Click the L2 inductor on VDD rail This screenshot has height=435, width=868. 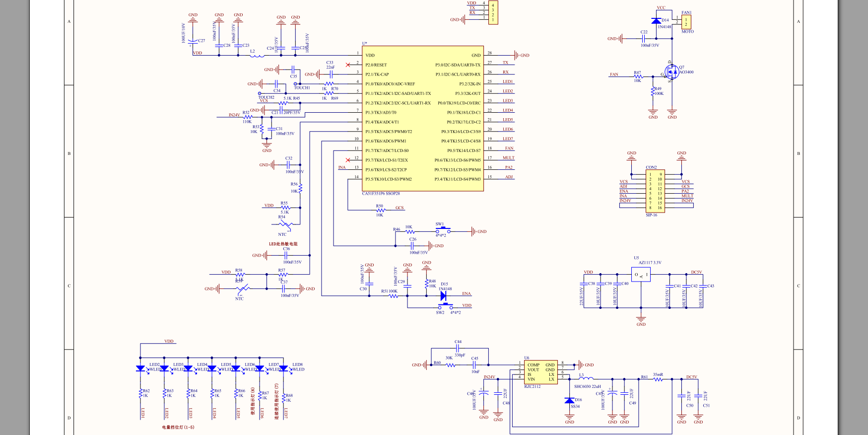(x=257, y=56)
